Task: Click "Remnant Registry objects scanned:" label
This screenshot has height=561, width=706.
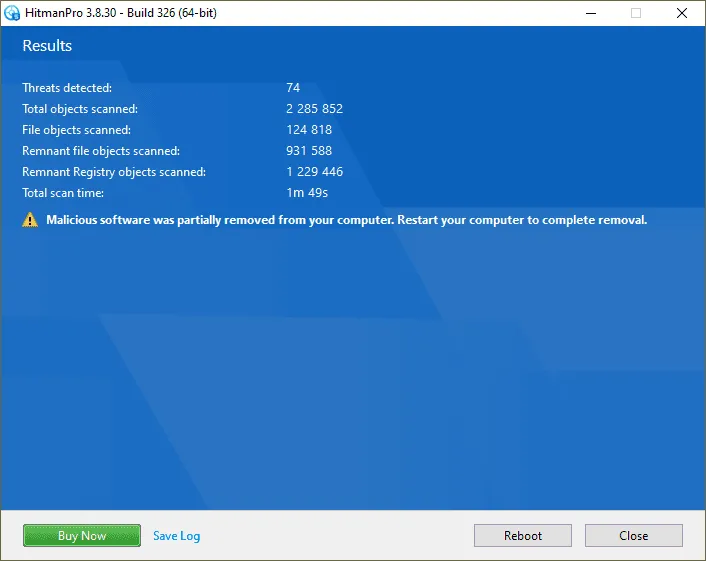Action: point(114,172)
